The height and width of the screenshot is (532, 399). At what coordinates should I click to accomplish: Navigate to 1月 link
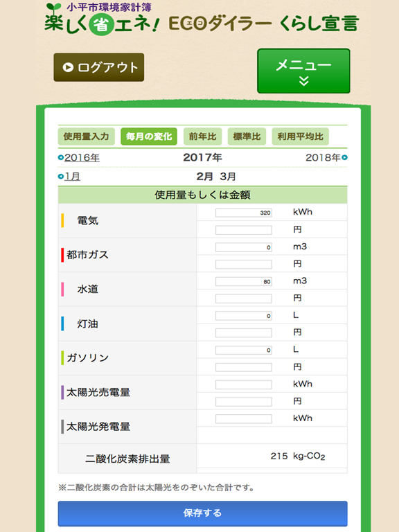tap(72, 177)
